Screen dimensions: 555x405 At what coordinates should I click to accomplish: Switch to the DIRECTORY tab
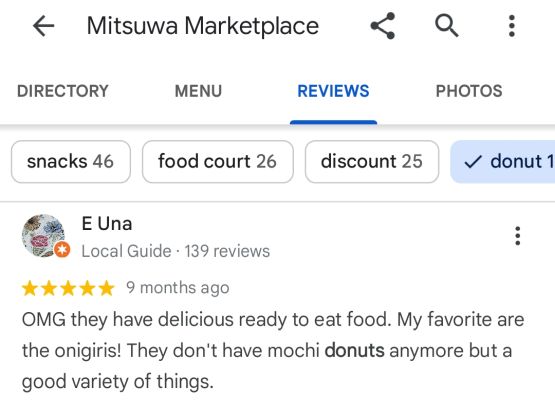point(63,91)
